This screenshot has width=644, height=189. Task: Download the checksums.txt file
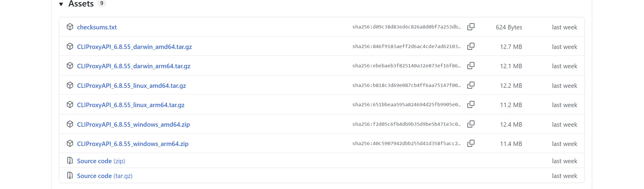click(97, 27)
